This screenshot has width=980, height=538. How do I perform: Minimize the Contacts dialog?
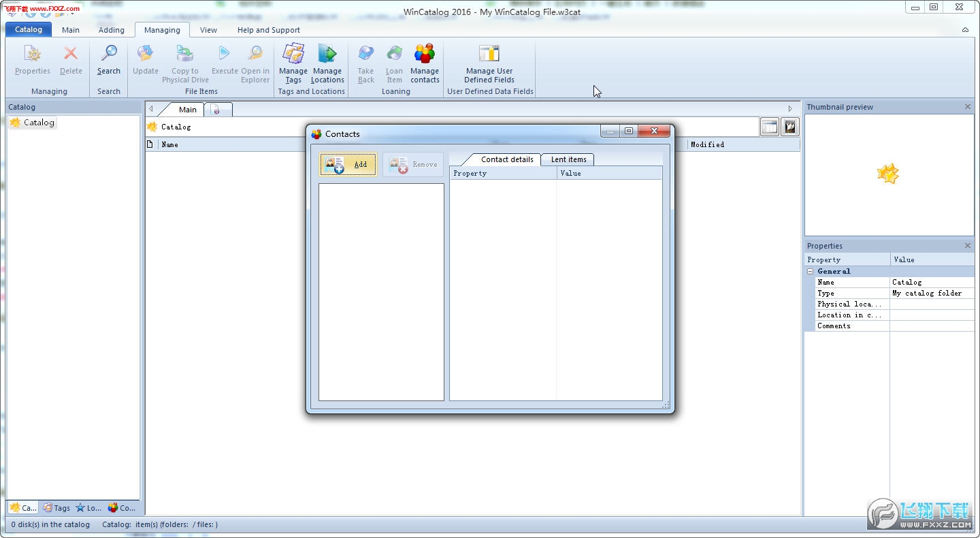610,131
